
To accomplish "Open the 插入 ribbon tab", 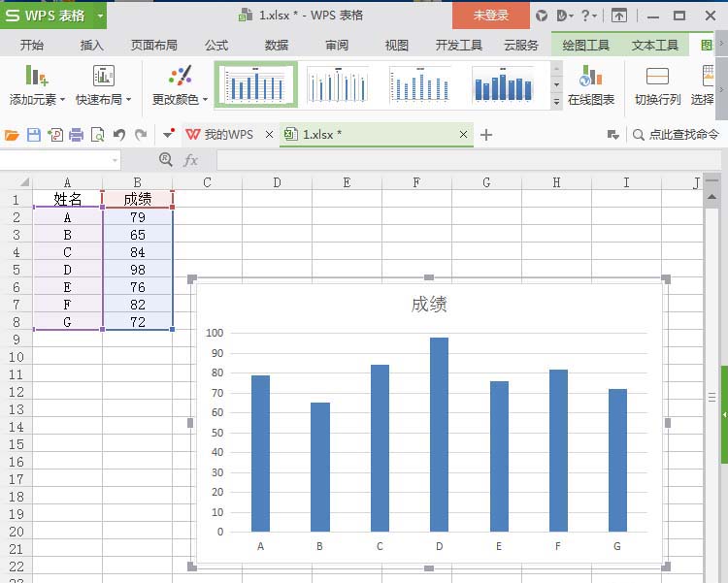I will pos(91,45).
